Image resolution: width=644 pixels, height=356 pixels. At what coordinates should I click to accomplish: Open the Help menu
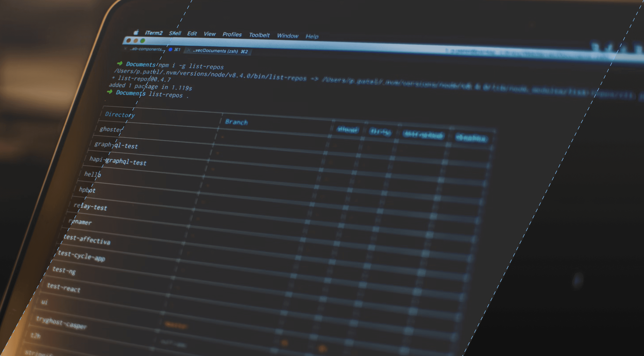pyautogui.click(x=312, y=36)
